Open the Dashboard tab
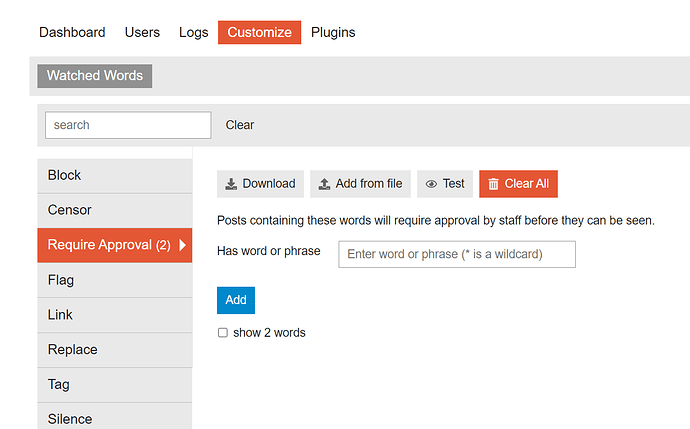Image resolution: width=690 pixels, height=429 pixels. 72,32
